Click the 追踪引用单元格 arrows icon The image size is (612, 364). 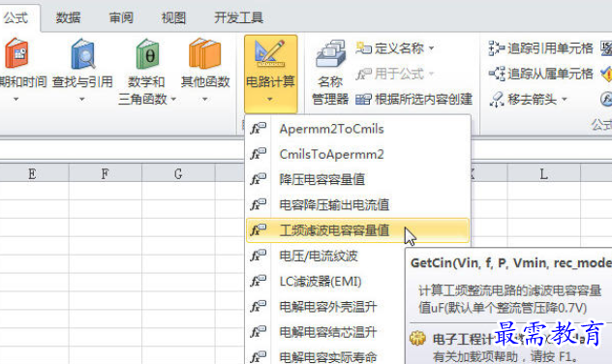(497, 48)
